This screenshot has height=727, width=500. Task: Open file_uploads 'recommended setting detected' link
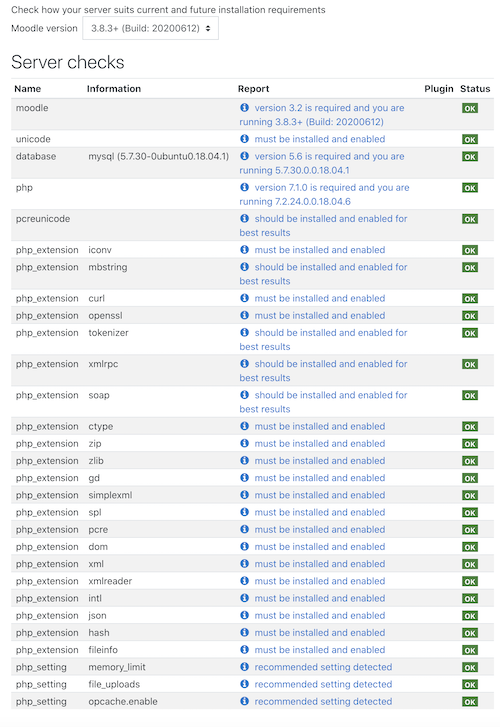(x=323, y=684)
